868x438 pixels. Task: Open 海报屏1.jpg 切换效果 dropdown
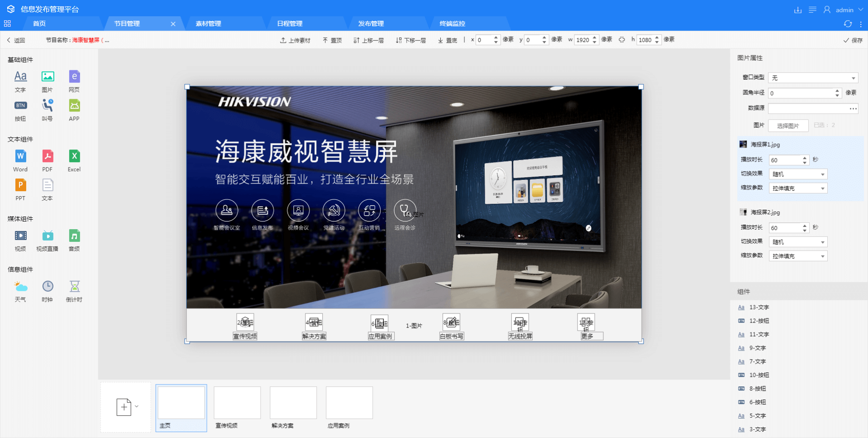tap(798, 174)
